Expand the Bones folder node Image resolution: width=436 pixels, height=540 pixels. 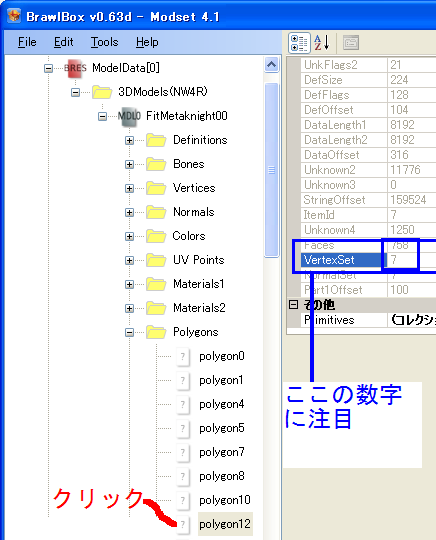(129, 165)
